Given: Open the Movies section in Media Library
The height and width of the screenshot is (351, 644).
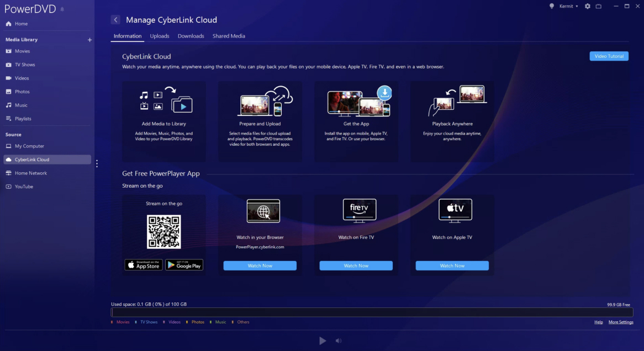Looking at the screenshot, I should (23, 51).
